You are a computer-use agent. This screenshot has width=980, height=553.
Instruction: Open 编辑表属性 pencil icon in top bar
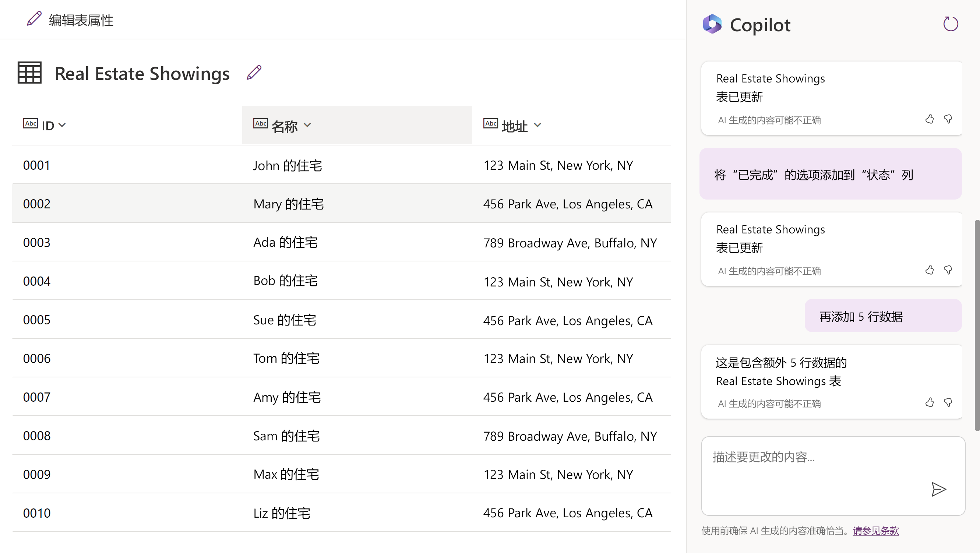pos(34,19)
